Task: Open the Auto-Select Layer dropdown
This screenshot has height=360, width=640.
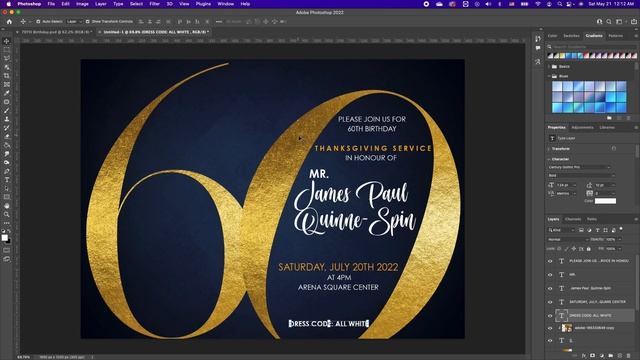Action: point(74,22)
